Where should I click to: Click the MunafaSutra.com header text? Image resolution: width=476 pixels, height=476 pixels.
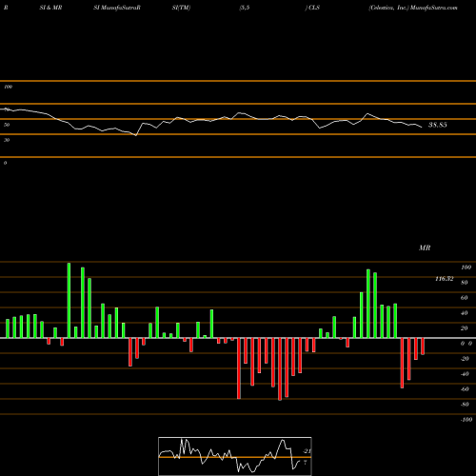click(434, 8)
